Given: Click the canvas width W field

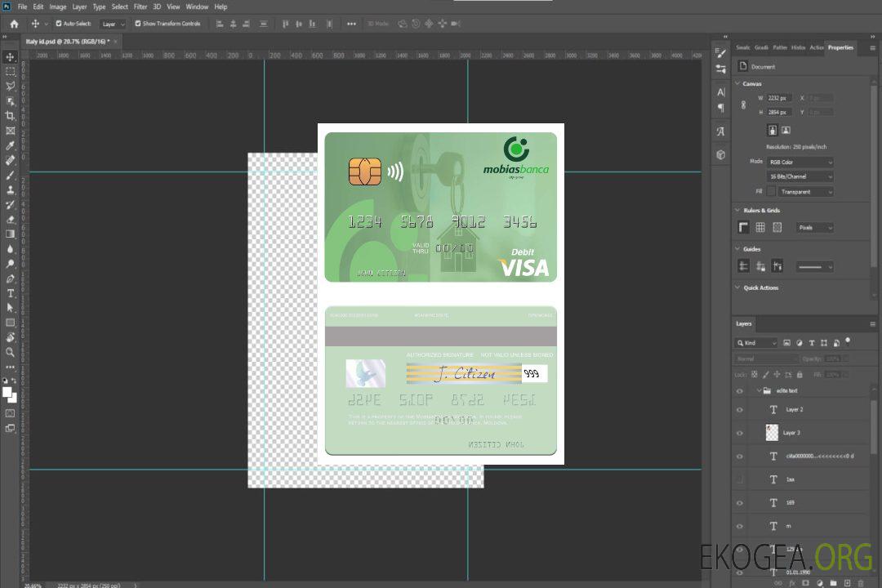Looking at the screenshot, I should point(779,98).
